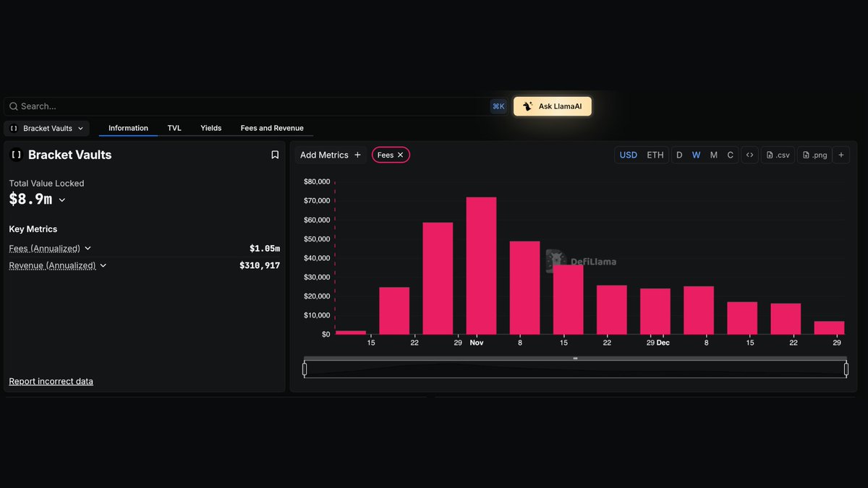The width and height of the screenshot is (868, 488).
Task: Click left handle of chart range slider
Action: (x=305, y=369)
